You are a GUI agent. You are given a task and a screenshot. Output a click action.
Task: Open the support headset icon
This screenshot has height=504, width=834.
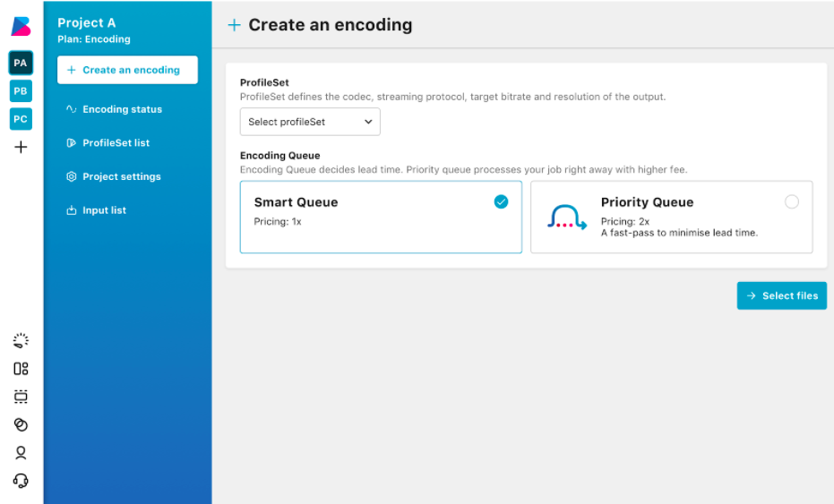(x=21, y=481)
